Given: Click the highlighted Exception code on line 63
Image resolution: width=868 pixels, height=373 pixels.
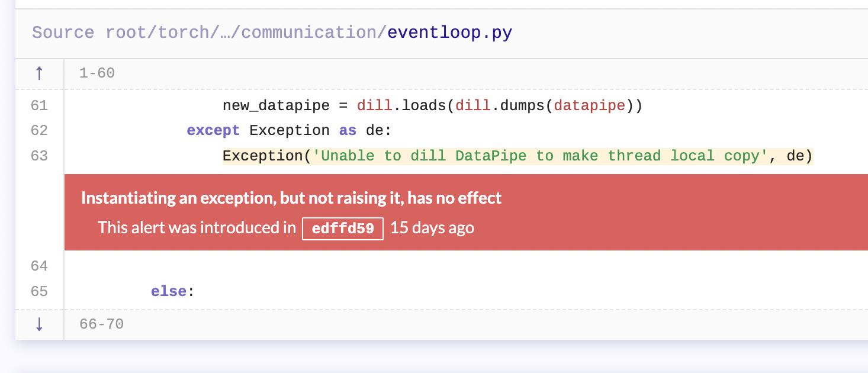Looking at the screenshot, I should (517, 156).
